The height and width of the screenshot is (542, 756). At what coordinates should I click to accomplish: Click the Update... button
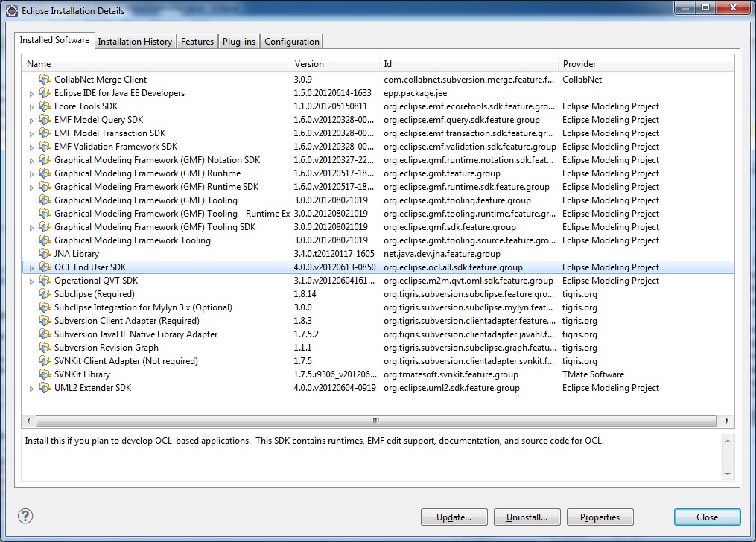pyautogui.click(x=454, y=517)
